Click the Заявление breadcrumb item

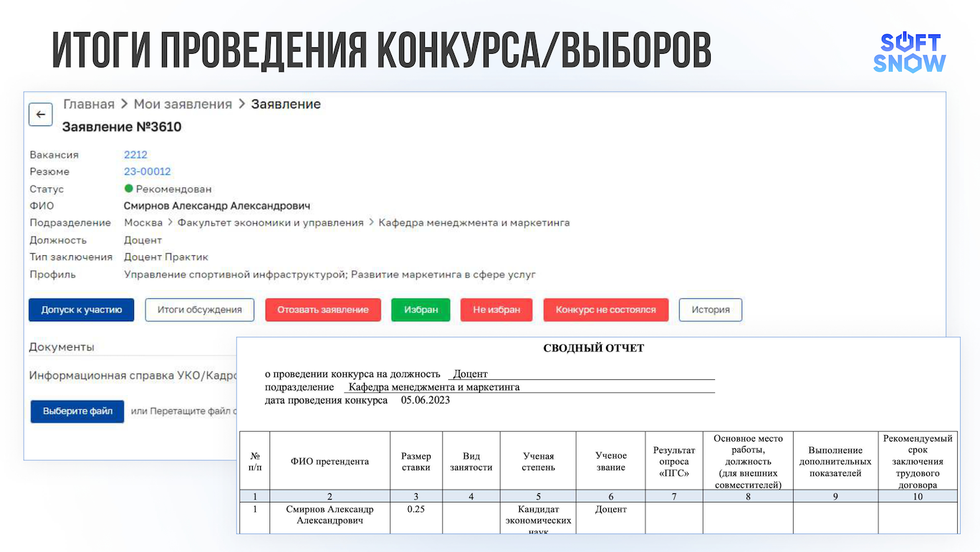(x=286, y=104)
